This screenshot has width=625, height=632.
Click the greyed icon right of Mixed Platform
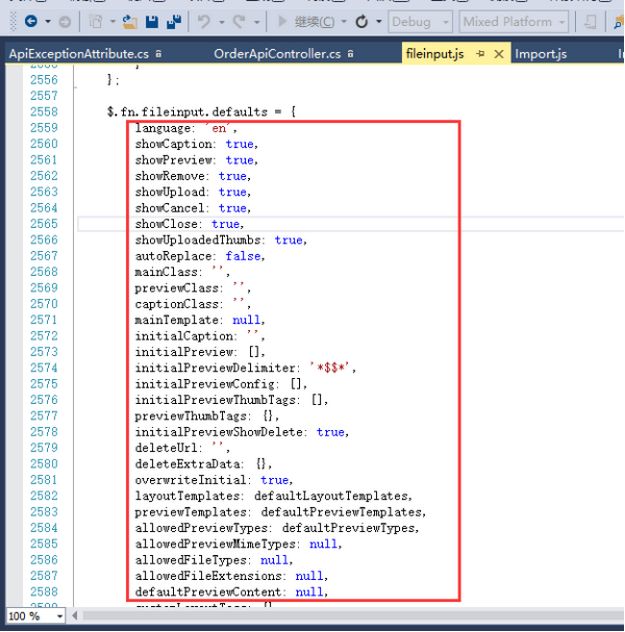[590, 22]
